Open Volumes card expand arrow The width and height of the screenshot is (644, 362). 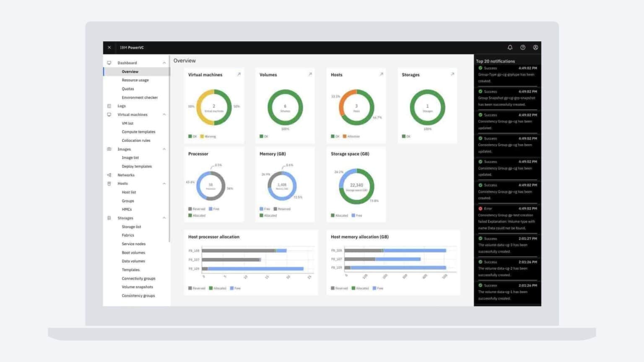click(310, 74)
